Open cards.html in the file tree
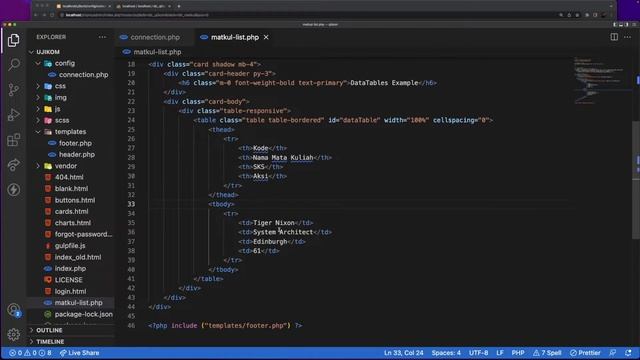The image size is (640, 360). (x=71, y=212)
